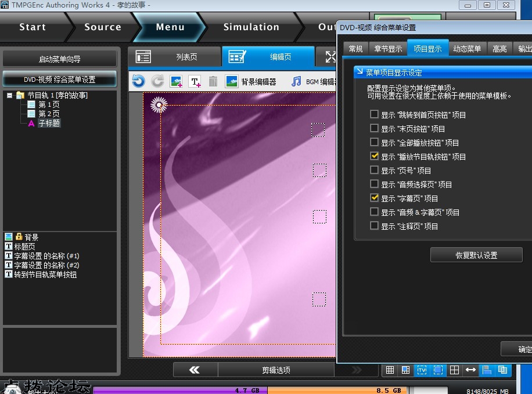Click the 启动菜单向导 button

tap(59, 58)
